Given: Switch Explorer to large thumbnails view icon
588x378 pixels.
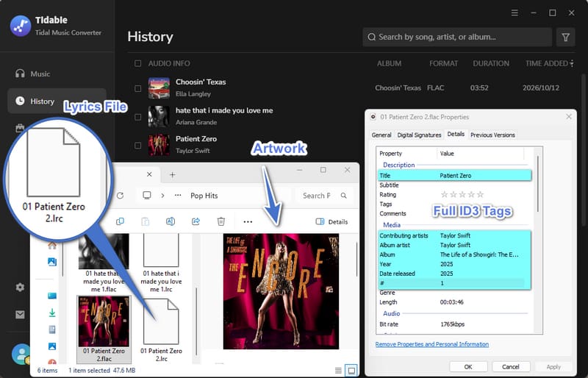Looking at the screenshot, I should pyautogui.click(x=351, y=371).
